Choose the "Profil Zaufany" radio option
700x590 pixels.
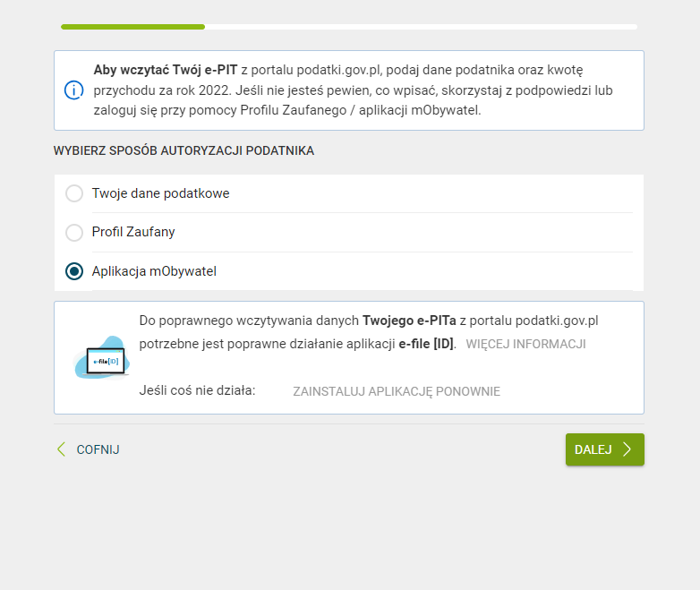coord(74,233)
